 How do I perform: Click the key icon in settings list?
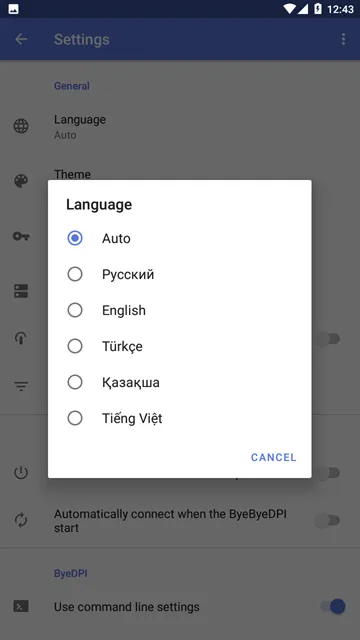21,236
